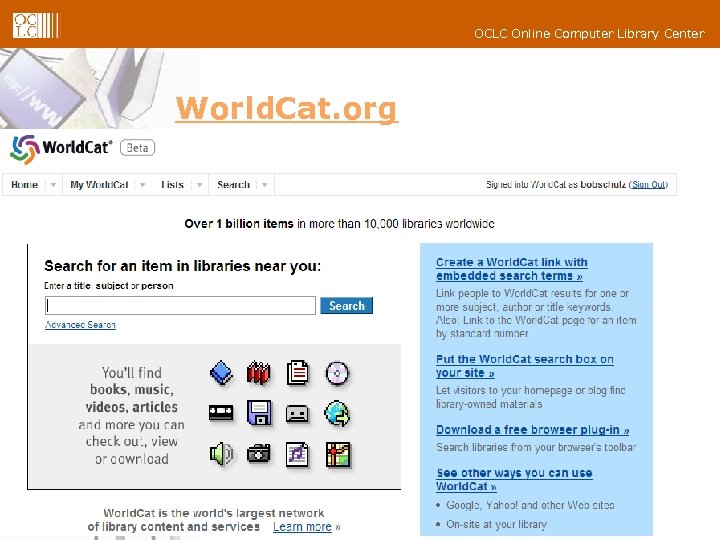This screenshot has width=720, height=540.
Task: Click the On-site at your library bullet
Action: tap(496, 524)
